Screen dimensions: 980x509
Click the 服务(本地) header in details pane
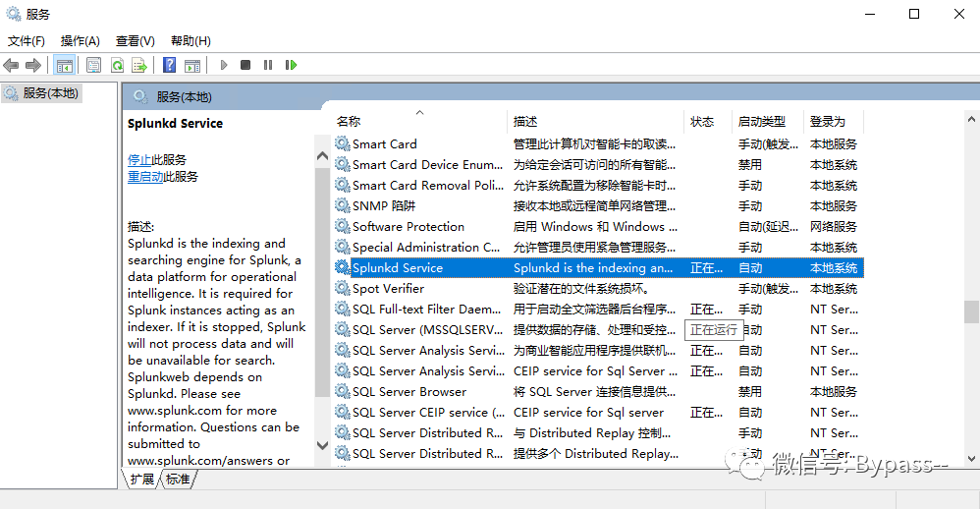click(184, 97)
